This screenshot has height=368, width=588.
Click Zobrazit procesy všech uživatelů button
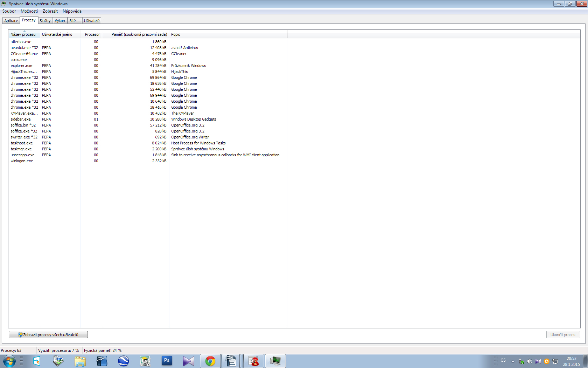(48, 335)
